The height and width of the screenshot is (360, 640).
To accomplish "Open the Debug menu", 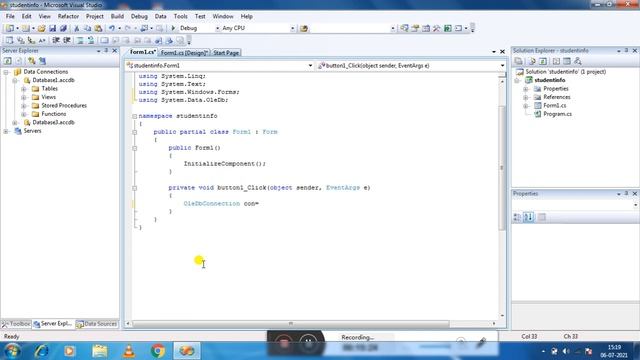I will click(139, 16).
